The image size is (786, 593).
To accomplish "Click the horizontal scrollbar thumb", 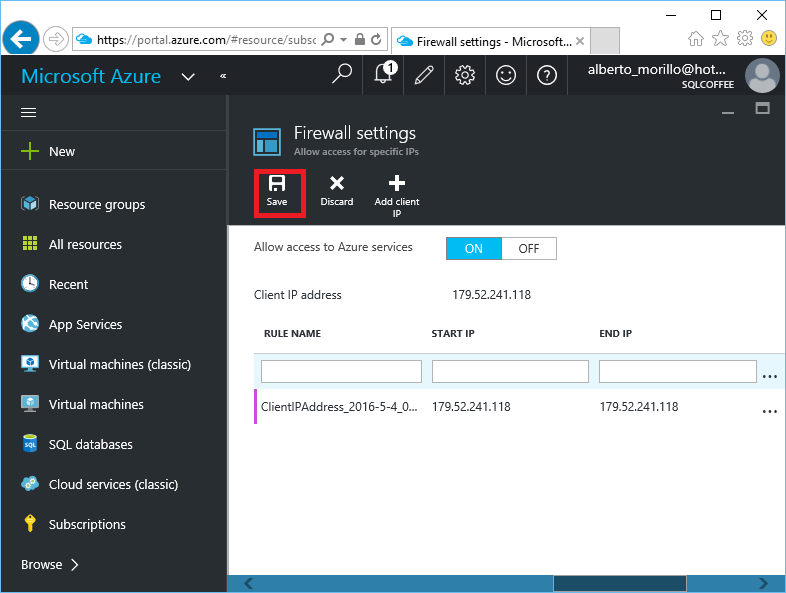I will pos(620,583).
